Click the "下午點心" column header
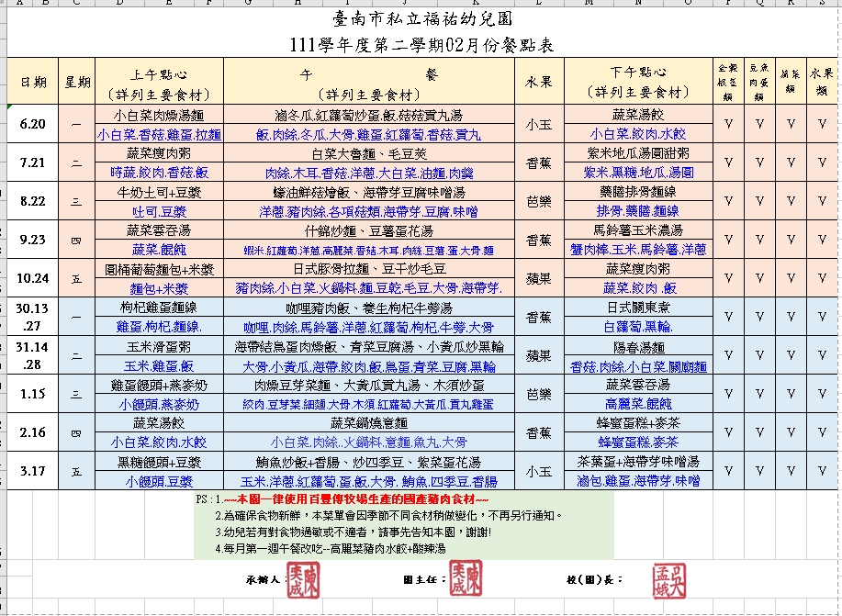The image size is (842, 616). [638, 81]
